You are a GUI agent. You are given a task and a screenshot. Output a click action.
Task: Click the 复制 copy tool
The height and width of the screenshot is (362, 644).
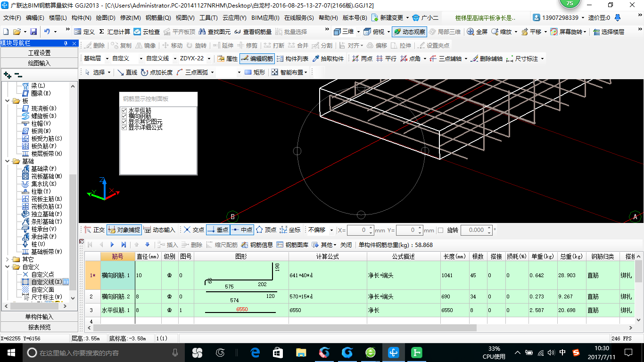[121, 46]
